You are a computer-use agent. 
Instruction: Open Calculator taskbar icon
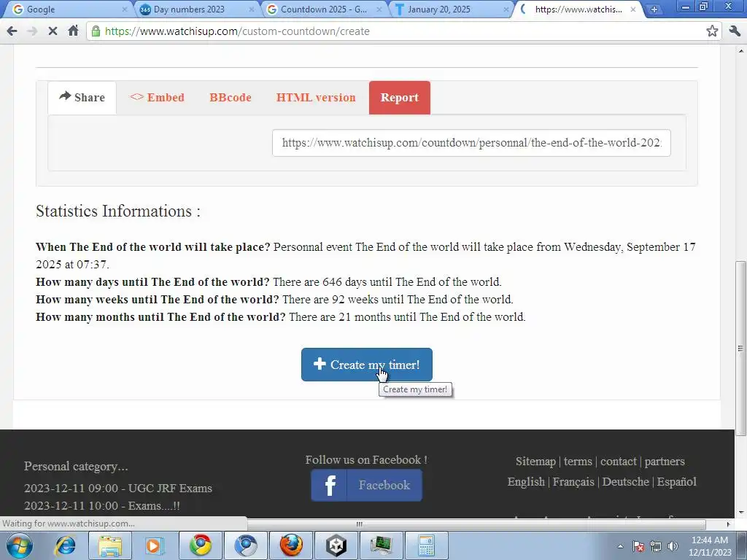[x=427, y=545]
